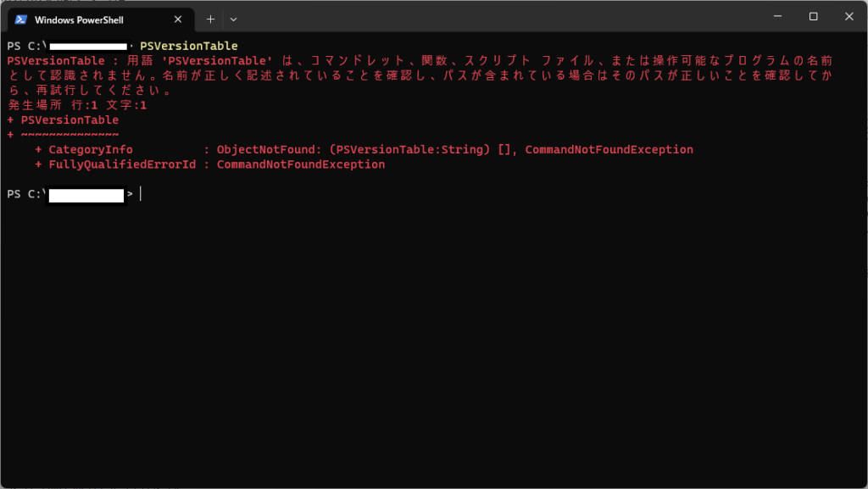Click the CategoryInfo label
The image size is (868, 489).
tap(91, 150)
